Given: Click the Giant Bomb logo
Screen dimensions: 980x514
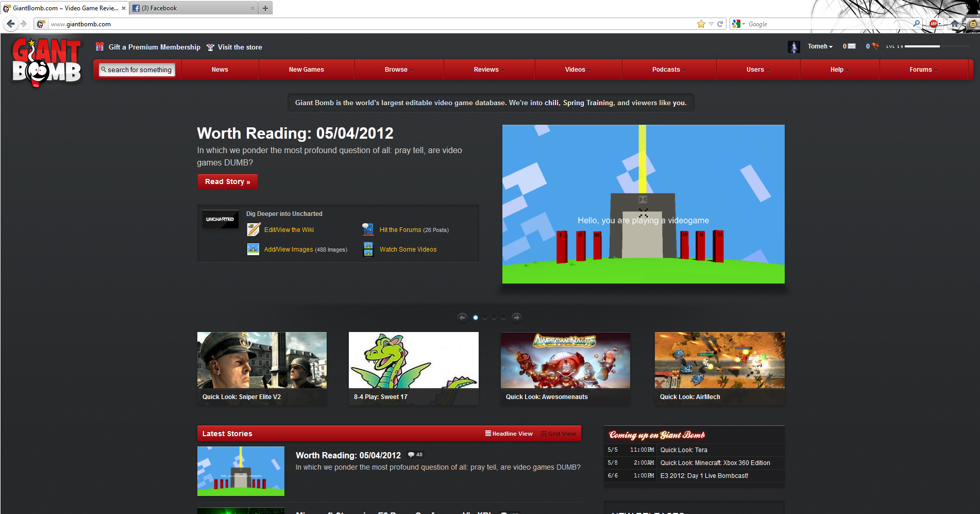Looking at the screenshot, I should (x=46, y=61).
